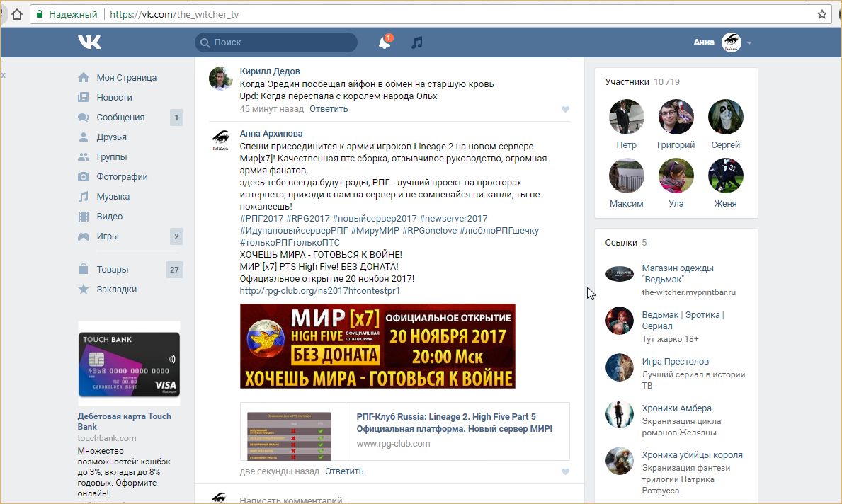The width and height of the screenshot is (842, 504).
Task: Open РПГ-Клуб Russia link preview title
Action: (455, 423)
